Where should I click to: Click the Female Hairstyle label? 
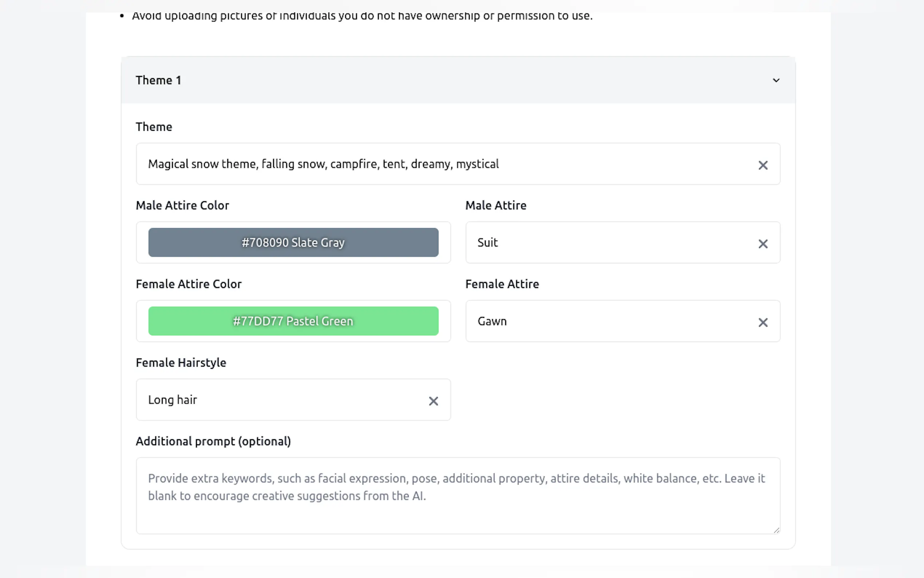(x=181, y=363)
